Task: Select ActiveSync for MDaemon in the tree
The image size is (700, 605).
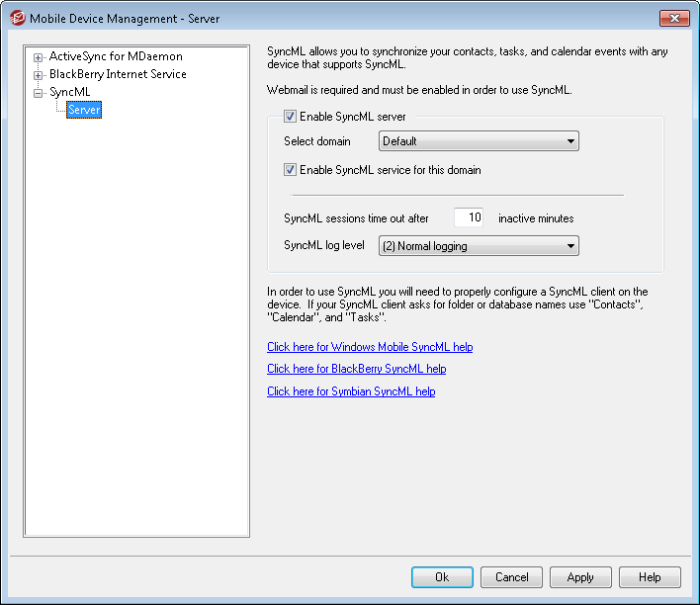Action: click(x=116, y=57)
